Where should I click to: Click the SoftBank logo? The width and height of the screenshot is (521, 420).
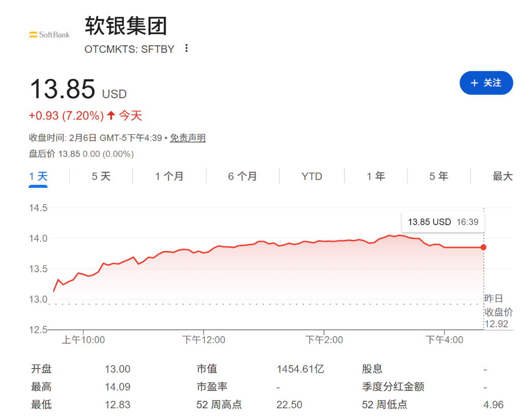[x=49, y=35]
